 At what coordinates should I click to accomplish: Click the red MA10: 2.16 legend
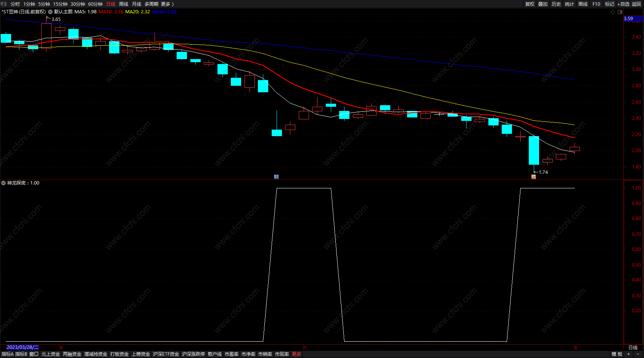point(111,12)
